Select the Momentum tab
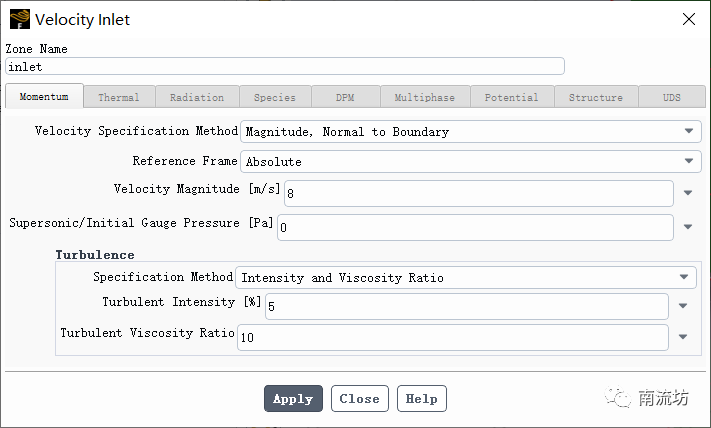The height and width of the screenshot is (428, 711). pos(44,96)
